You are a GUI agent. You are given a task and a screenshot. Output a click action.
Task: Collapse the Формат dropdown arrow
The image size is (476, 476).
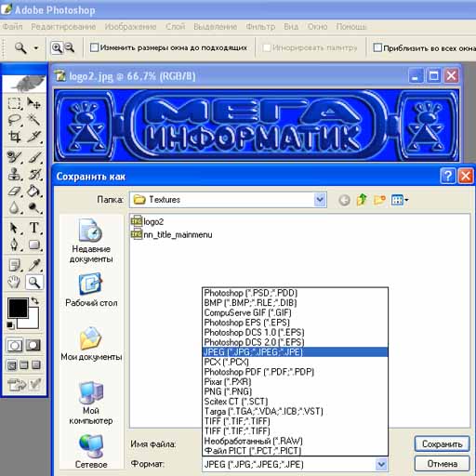coord(381,464)
